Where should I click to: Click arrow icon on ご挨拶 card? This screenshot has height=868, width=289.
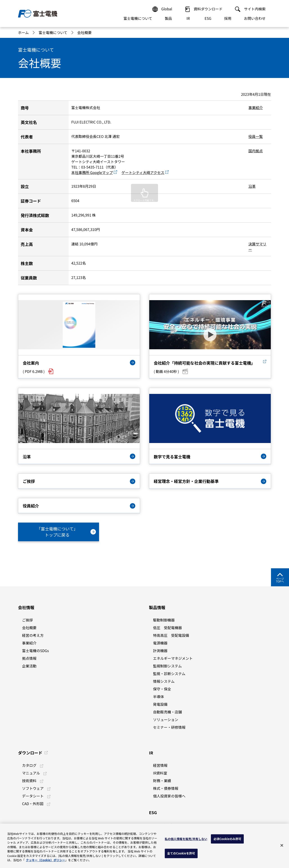click(133, 481)
